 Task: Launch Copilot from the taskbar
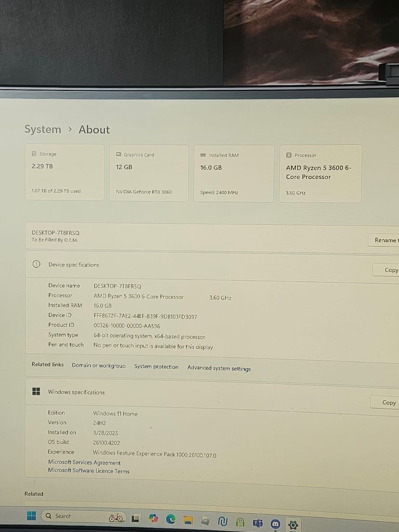(x=153, y=518)
